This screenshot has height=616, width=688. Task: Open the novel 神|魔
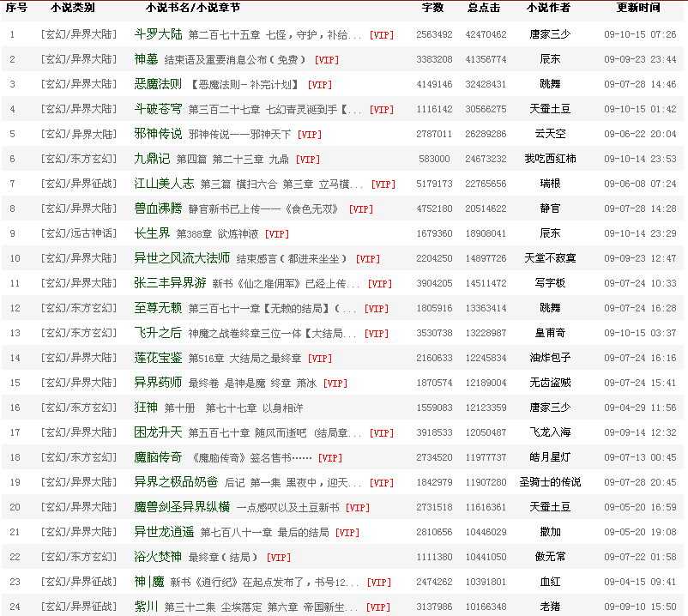(149, 582)
